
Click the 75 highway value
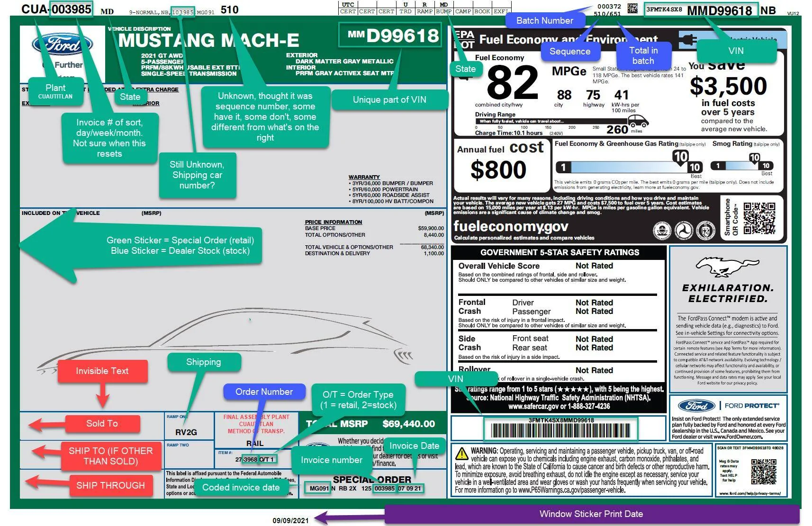[x=593, y=95]
